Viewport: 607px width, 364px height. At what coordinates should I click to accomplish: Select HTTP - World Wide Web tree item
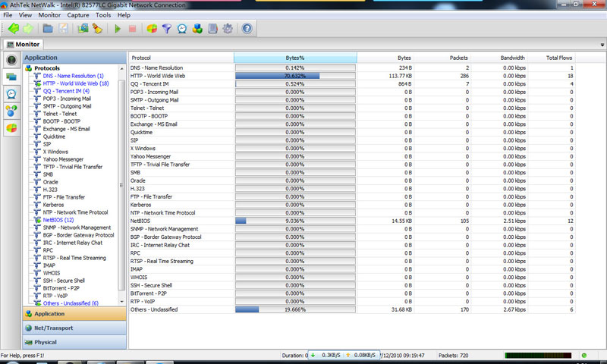tap(76, 83)
